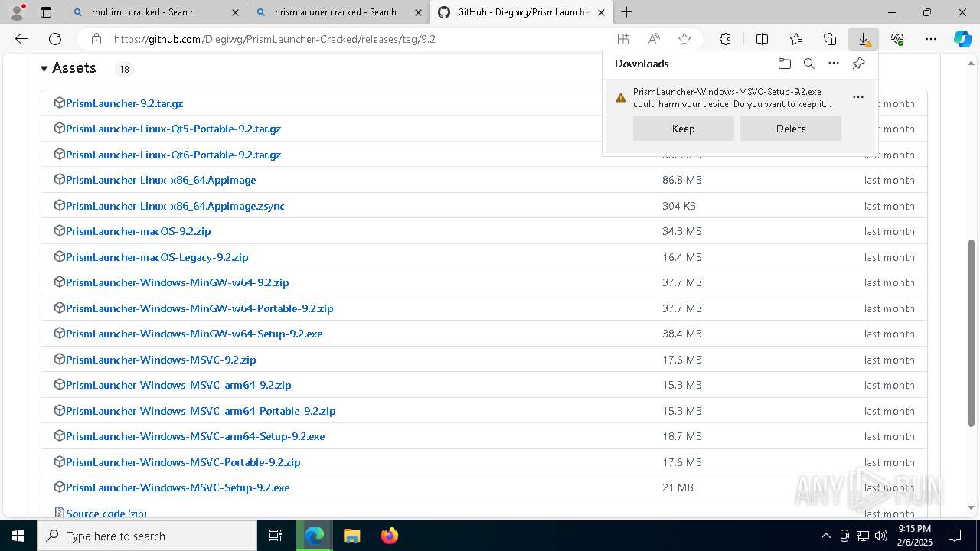This screenshot has width=980, height=551.
Task: Open more actions for the flagged download
Action: [x=858, y=97]
